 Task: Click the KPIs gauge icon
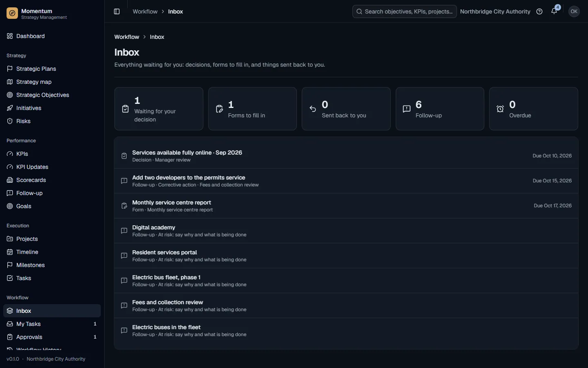(x=10, y=154)
